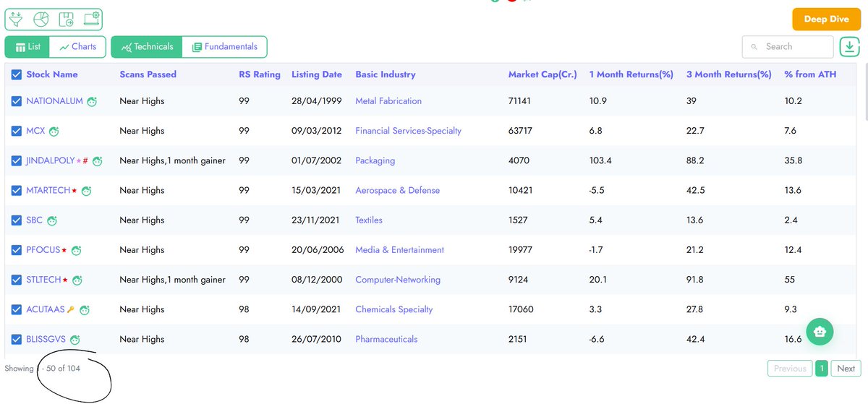Click the save and export disk icon

66,18
